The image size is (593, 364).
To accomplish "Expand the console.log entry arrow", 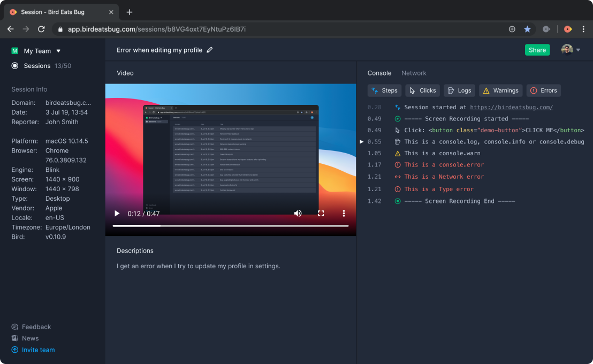I will pyautogui.click(x=362, y=141).
